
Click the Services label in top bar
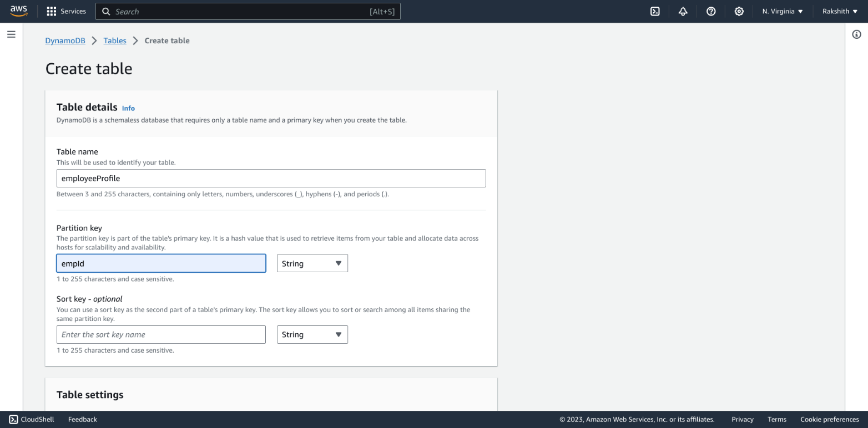tap(73, 11)
